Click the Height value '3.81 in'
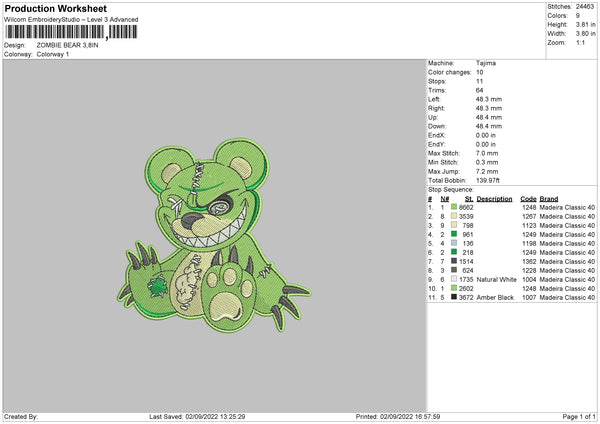 coord(585,24)
